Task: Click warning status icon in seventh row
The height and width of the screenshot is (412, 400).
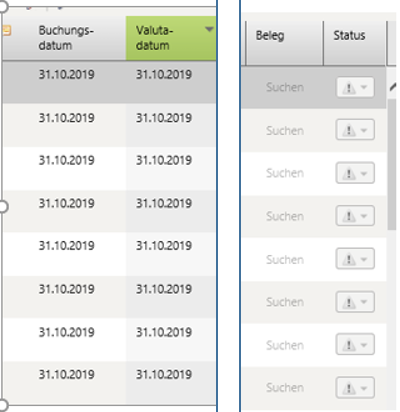Action: [x=349, y=345]
